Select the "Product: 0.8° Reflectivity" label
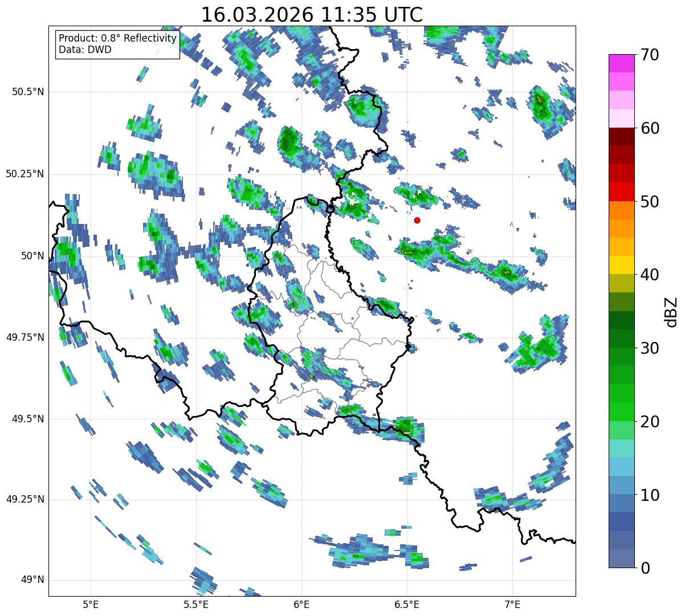Screen dimensions: 685x616 pos(118,38)
